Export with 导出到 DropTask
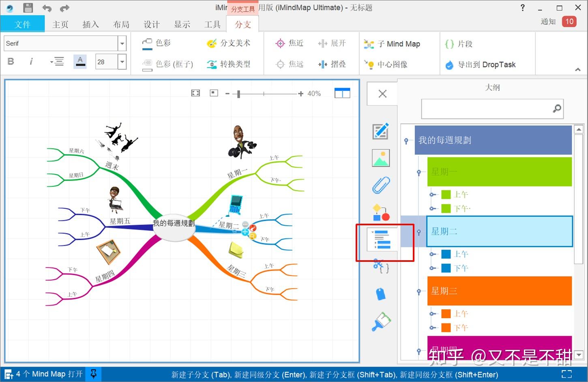The image size is (588, 382). pos(481,65)
